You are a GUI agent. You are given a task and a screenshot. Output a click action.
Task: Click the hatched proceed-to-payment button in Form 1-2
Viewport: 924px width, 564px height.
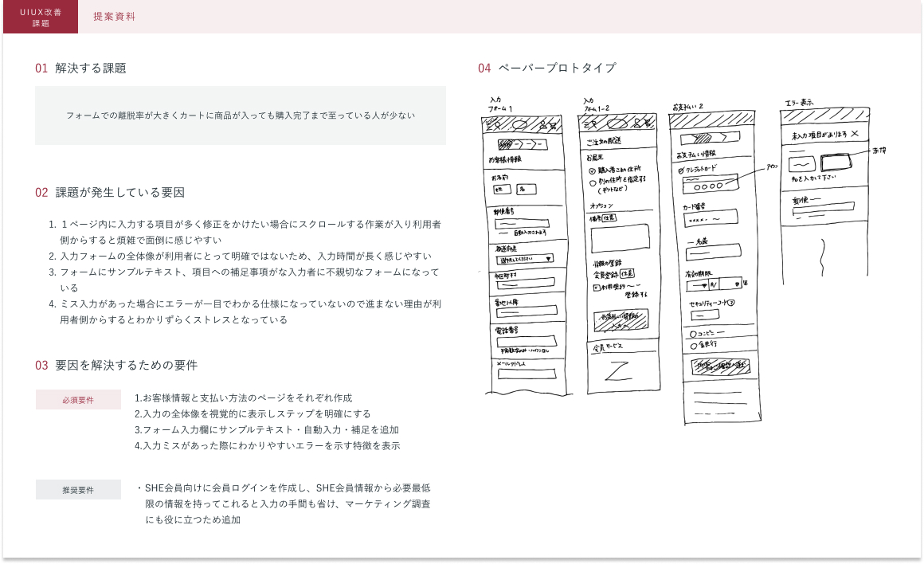point(621,320)
